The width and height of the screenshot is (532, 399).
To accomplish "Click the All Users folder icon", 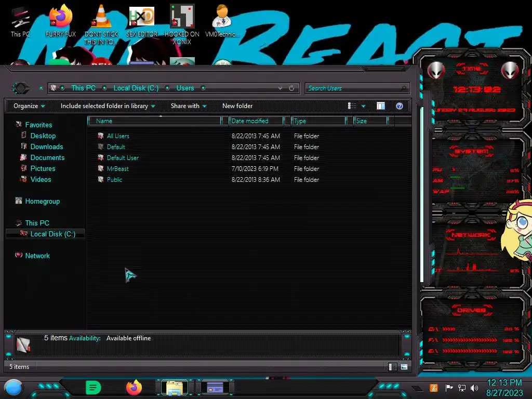I will pos(100,136).
